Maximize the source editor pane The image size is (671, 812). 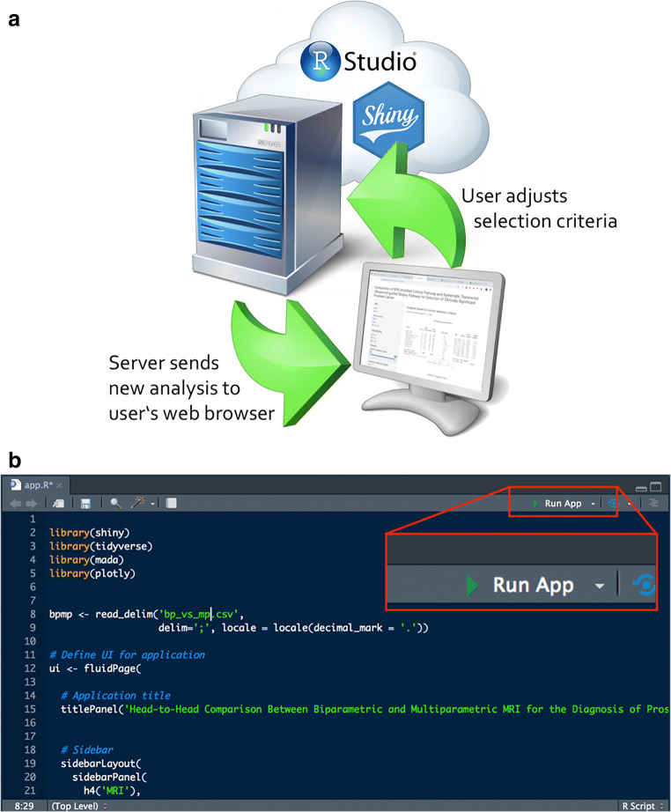click(655, 486)
